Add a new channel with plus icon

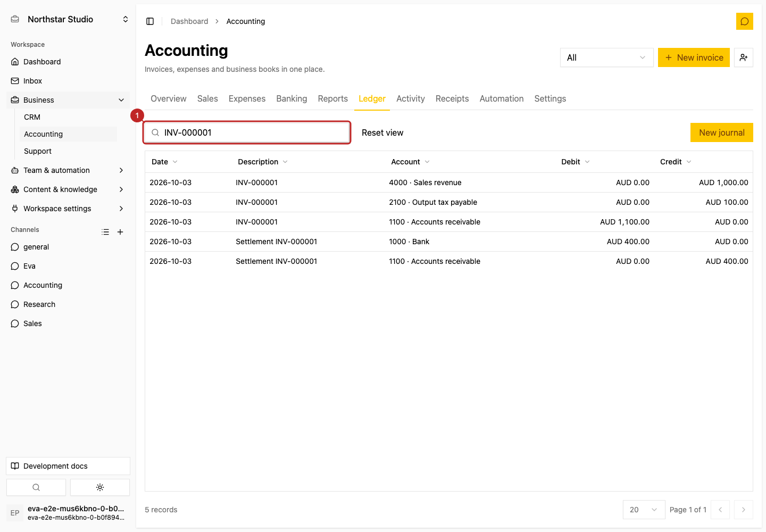pyautogui.click(x=120, y=232)
